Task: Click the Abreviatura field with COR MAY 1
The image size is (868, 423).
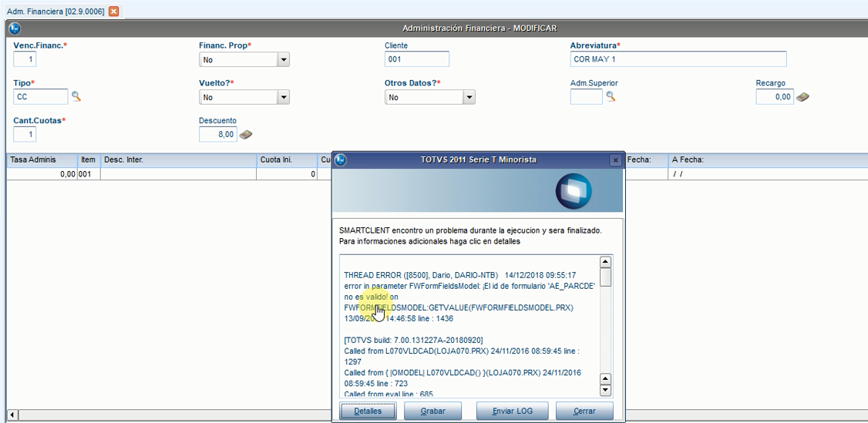Action: [678, 59]
